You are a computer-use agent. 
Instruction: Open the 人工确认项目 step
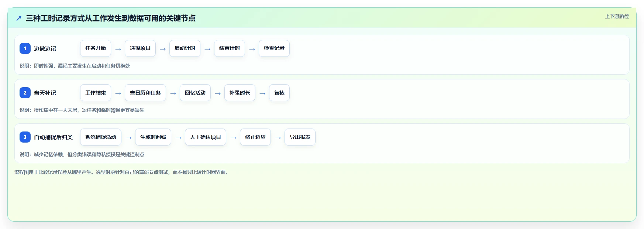pyautogui.click(x=206, y=137)
